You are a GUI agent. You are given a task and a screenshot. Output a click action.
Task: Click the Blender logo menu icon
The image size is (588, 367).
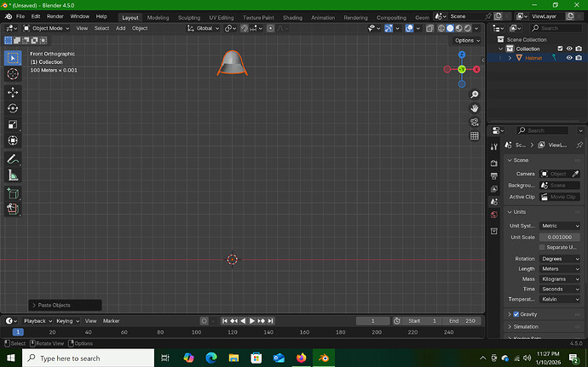[9, 16]
